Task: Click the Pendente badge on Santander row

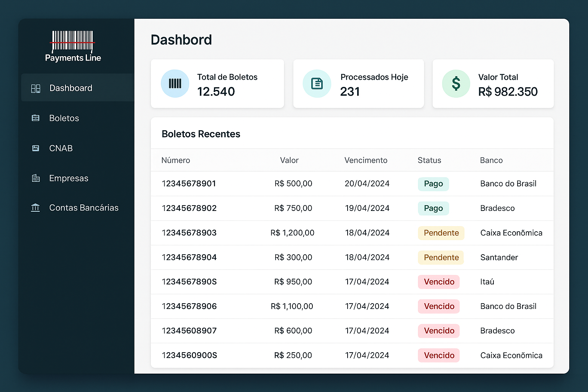Action: tap(441, 257)
